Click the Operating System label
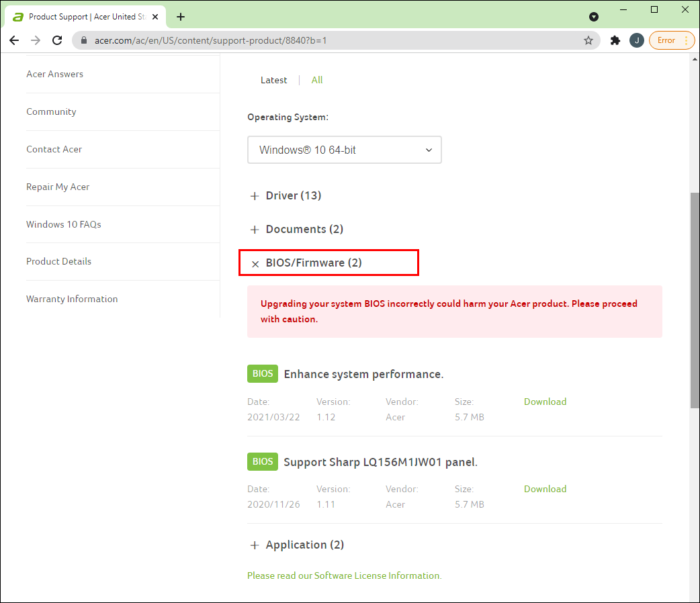700x603 pixels. click(x=288, y=117)
